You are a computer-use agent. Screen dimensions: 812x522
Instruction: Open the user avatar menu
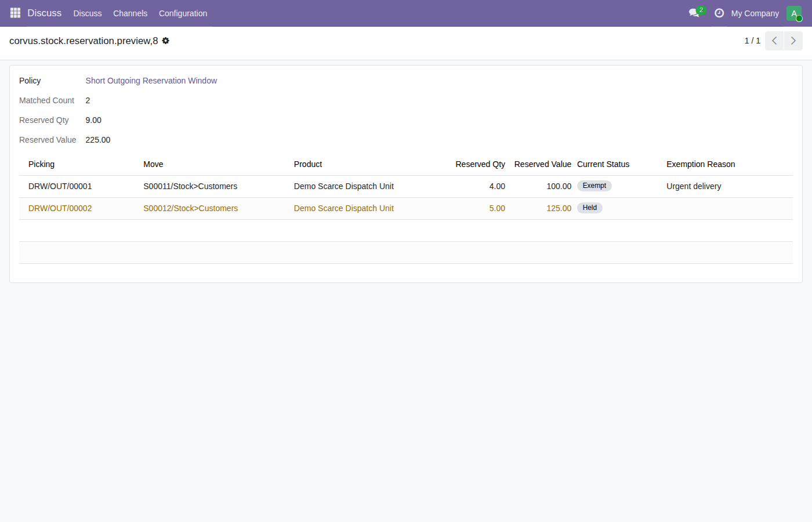(x=794, y=13)
